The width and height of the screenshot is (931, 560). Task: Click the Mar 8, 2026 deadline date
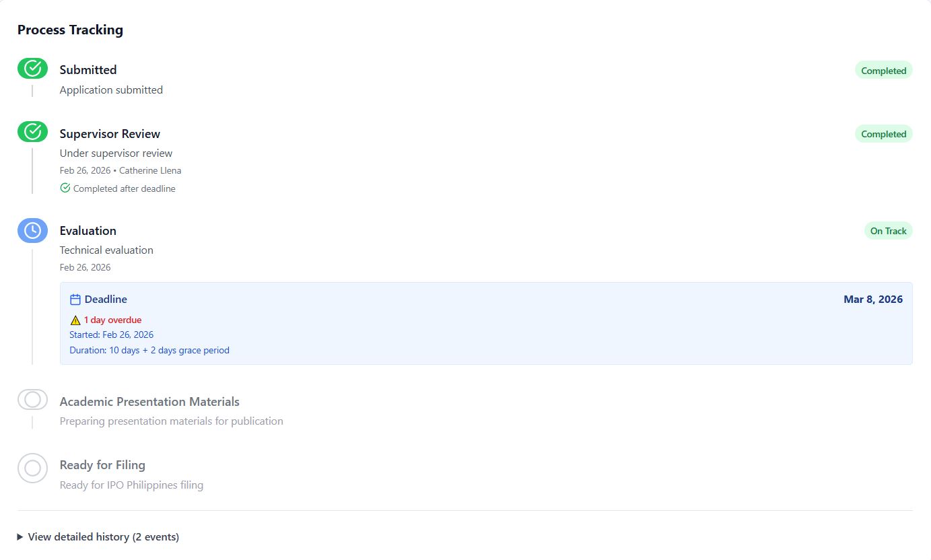(x=873, y=300)
